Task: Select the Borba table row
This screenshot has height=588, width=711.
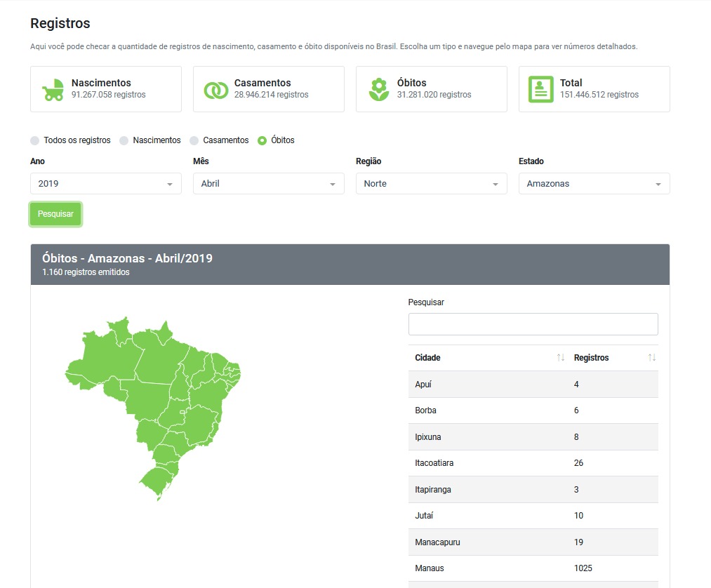Action: pyautogui.click(x=533, y=410)
